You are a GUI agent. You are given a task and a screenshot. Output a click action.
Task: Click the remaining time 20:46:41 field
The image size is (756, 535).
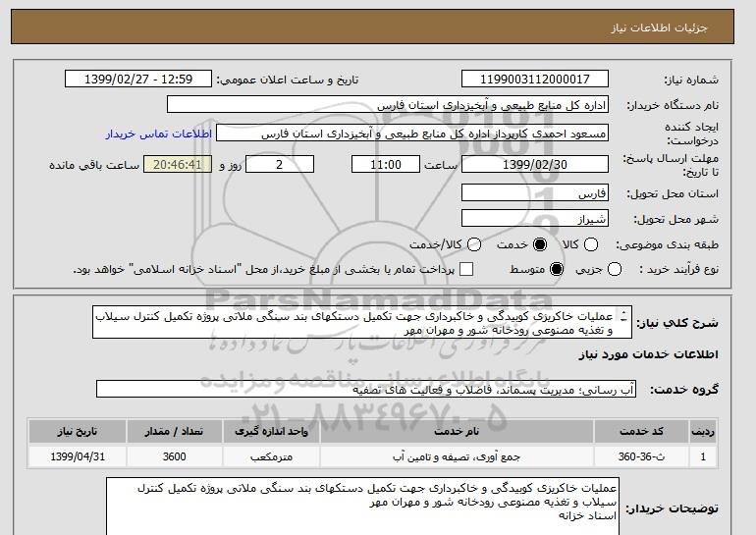[x=178, y=164]
